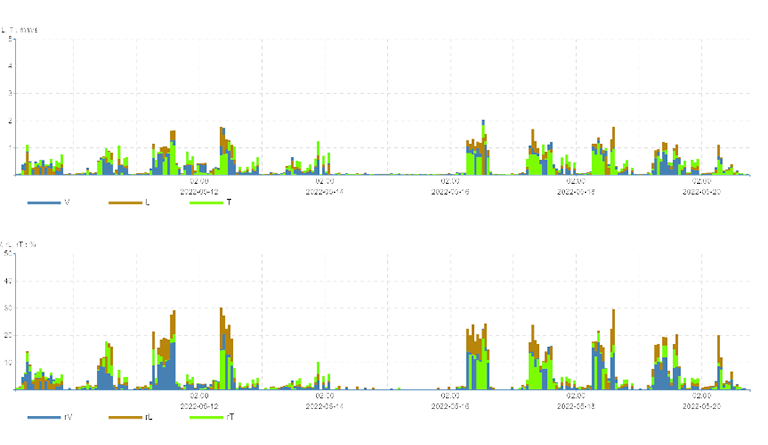Viewport: 768px width, 445px height.
Task: Click the 2022-05-12 date label in V/L/T chart
Action: pyautogui.click(x=199, y=192)
